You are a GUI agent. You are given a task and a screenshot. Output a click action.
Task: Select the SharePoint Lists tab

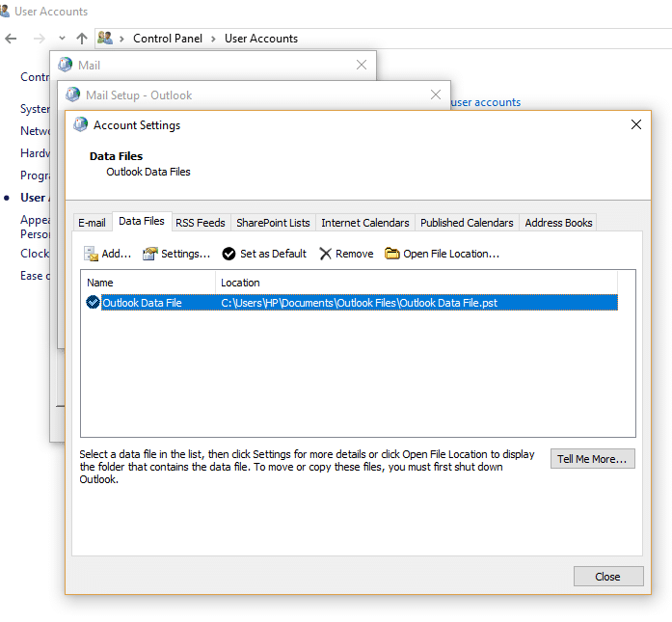tap(273, 223)
